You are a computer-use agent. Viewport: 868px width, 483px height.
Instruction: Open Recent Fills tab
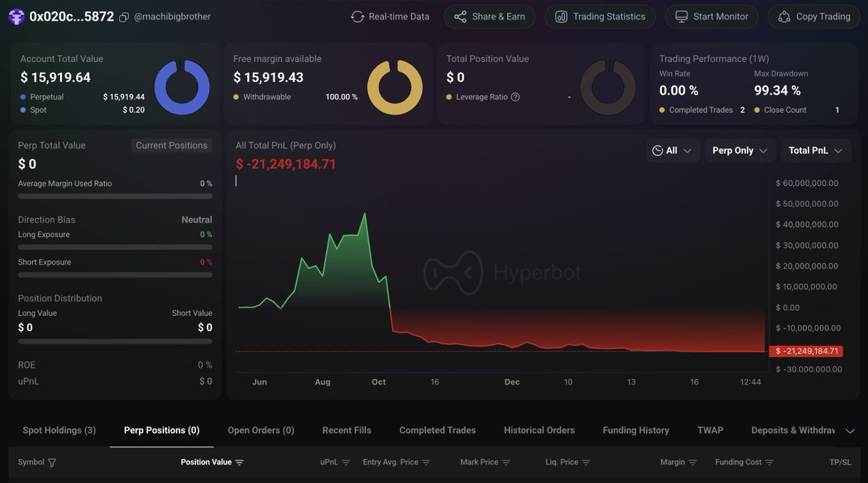click(346, 430)
